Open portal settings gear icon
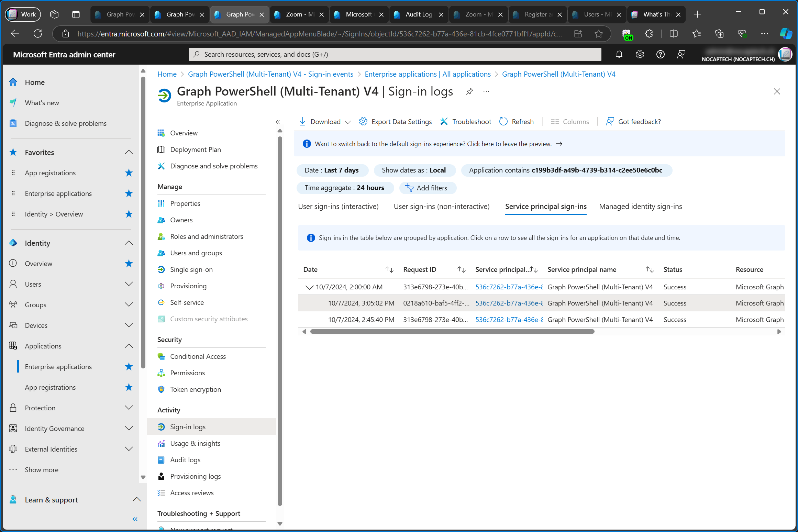798x532 pixels. pyautogui.click(x=640, y=54)
